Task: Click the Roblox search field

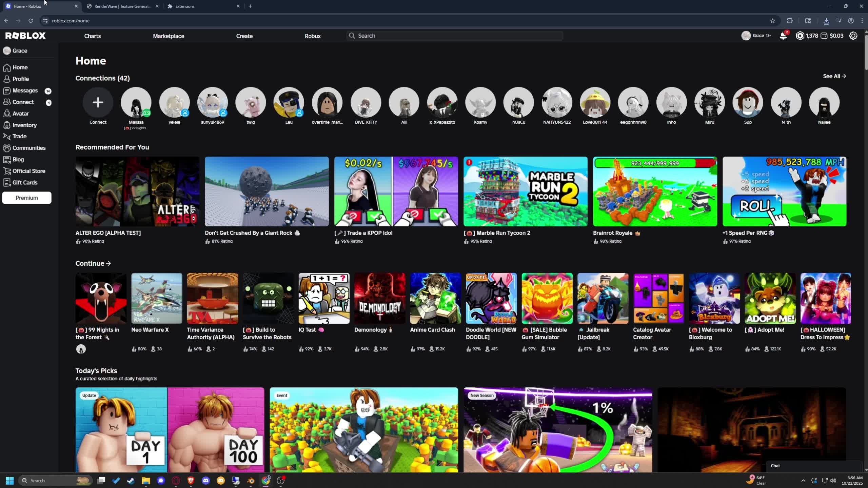Action: point(454,36)
